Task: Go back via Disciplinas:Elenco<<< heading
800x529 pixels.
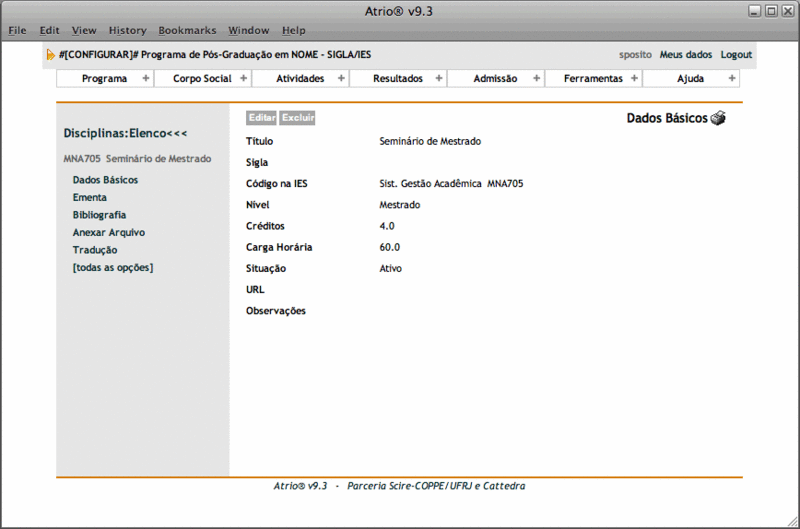Action: click(125, 133)
